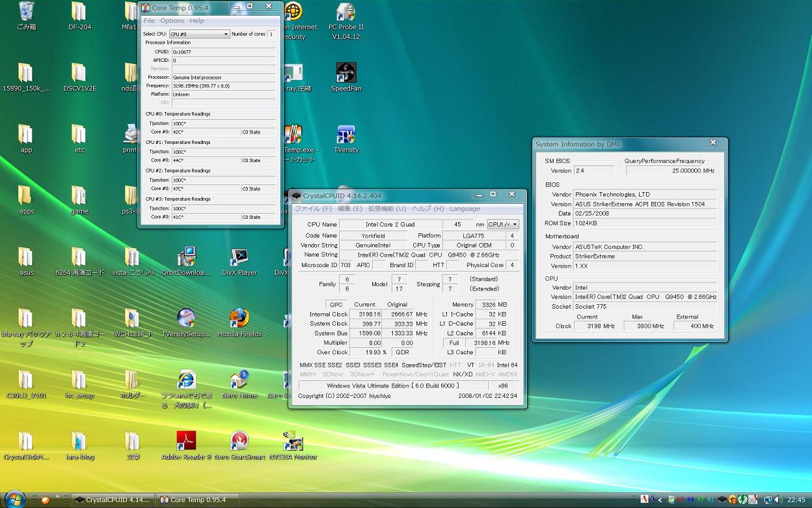Click the taskbar clock showing 22:45

click(x=796, y=500)
